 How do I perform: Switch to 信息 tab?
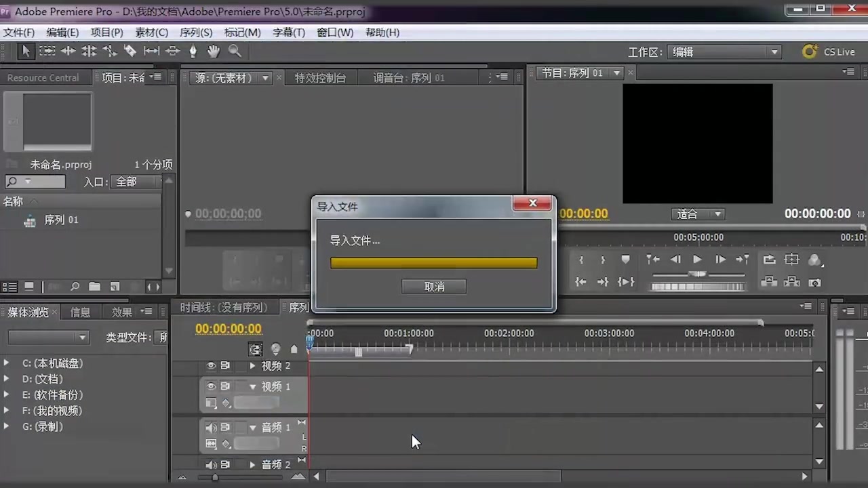tap(80, 312)
